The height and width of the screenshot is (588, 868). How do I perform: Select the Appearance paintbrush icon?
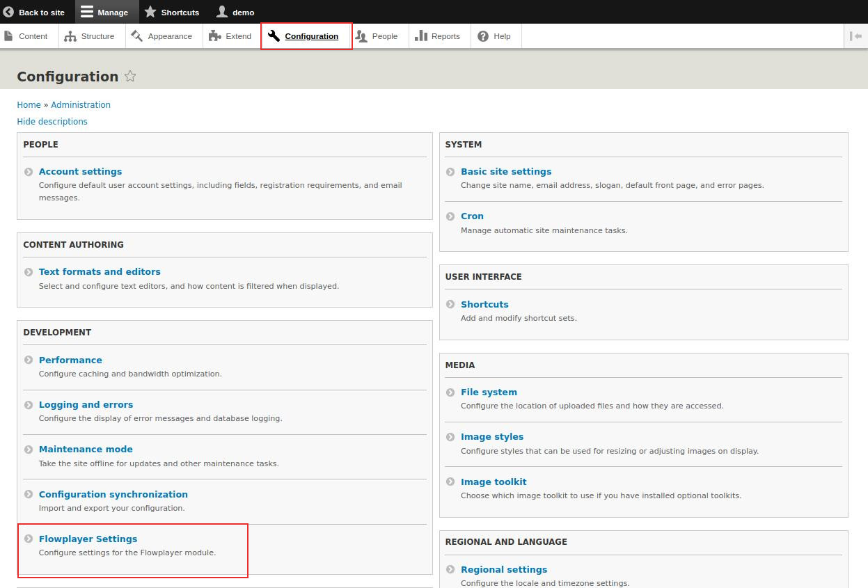(137, 35)
